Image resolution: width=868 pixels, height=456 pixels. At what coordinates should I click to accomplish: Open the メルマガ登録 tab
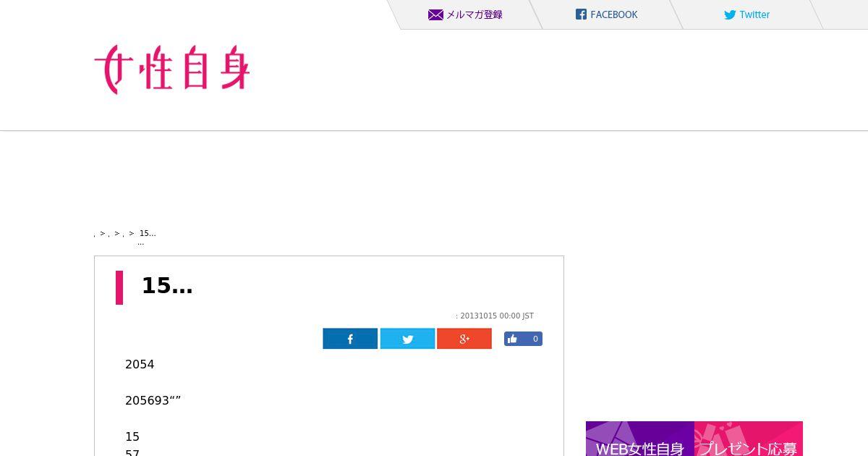(465, 14)
